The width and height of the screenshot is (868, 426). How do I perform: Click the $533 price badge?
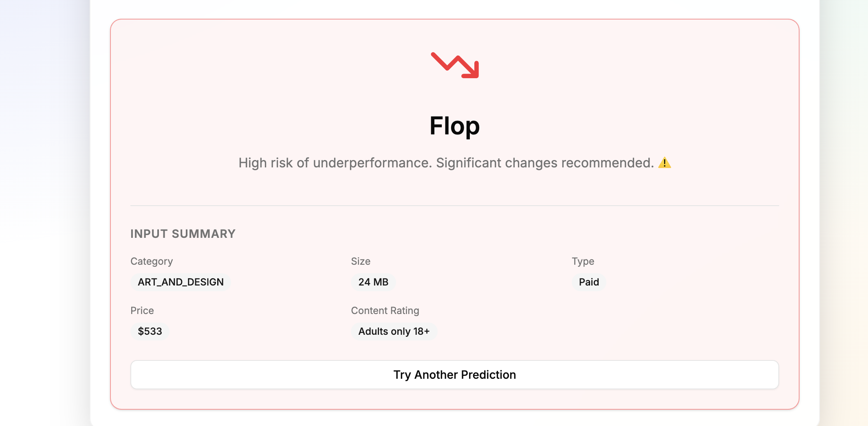(x=150, y=332)
